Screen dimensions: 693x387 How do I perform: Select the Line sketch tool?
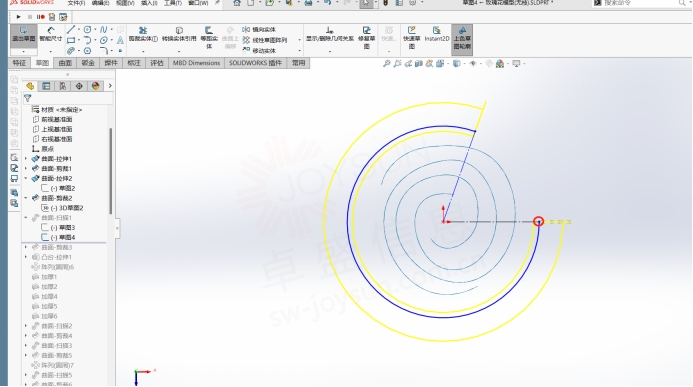(71, 30)
